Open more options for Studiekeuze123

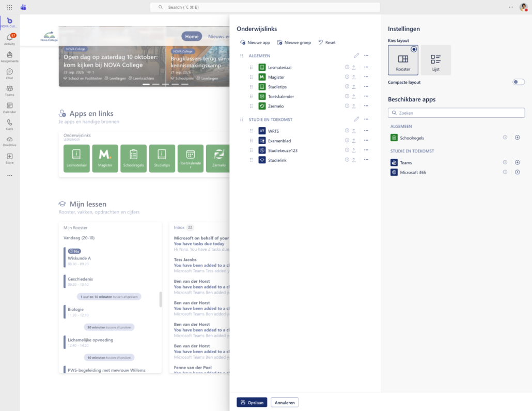pos(366,150)
